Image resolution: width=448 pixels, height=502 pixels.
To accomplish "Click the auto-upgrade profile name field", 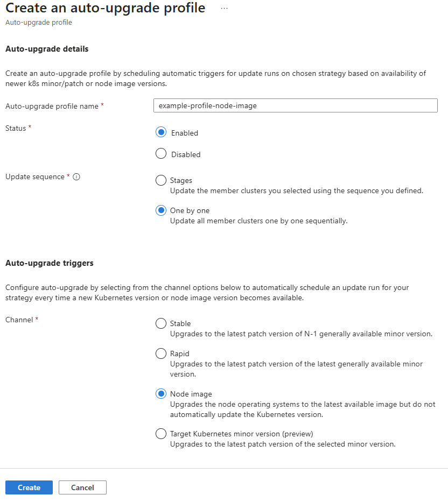I will (295, 106).
